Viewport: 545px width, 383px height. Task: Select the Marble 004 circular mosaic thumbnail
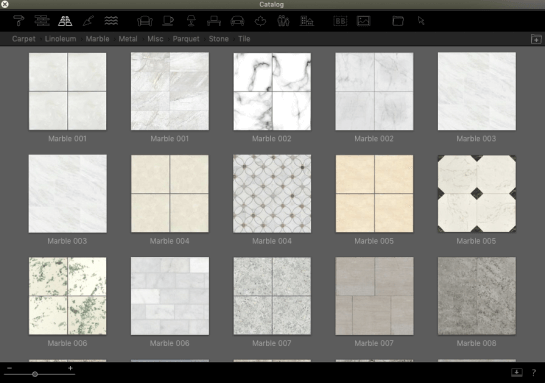pos(272,194)
